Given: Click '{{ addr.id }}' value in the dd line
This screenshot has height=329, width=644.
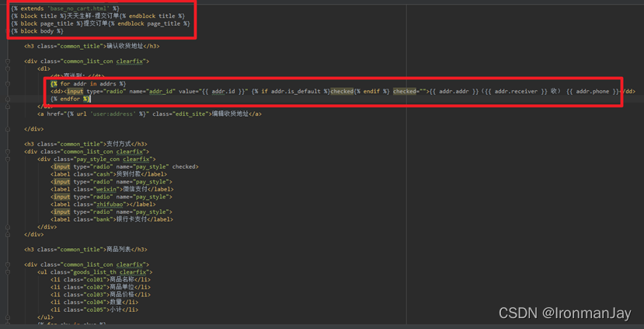Looking at the screenshot, I should [224, 91].
